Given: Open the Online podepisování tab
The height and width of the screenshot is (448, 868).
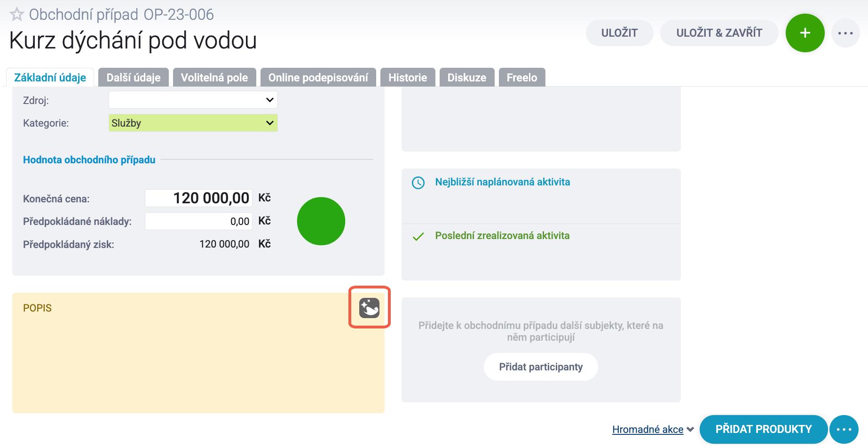Looking at the screenshot, I should [318, 78].
